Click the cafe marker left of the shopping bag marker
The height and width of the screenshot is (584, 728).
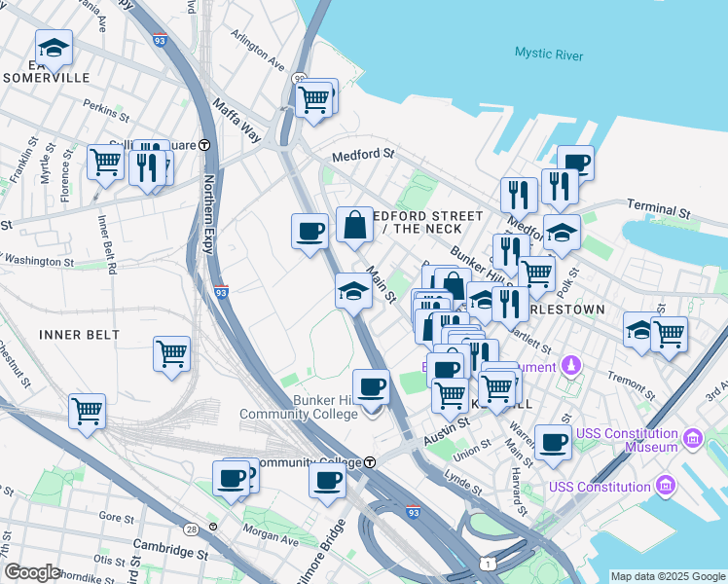point(309,231)
